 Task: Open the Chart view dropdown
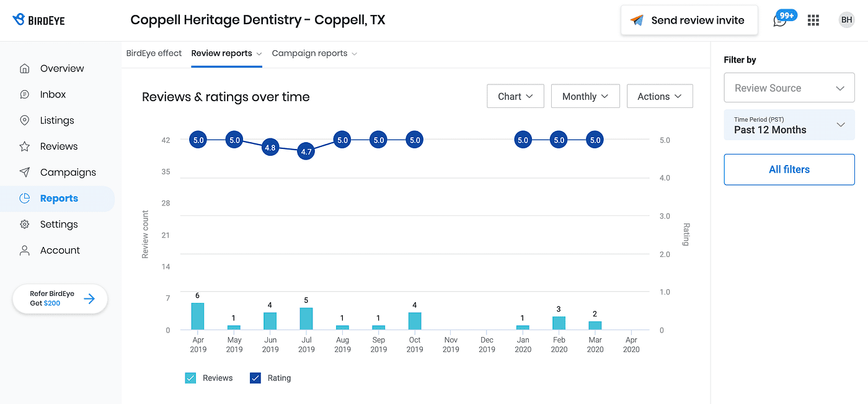pyautogui.click(x=515, y=96)
